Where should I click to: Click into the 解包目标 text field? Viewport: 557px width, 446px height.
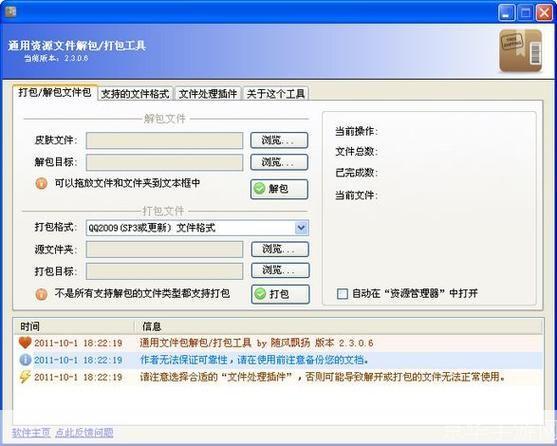point(164,163)
